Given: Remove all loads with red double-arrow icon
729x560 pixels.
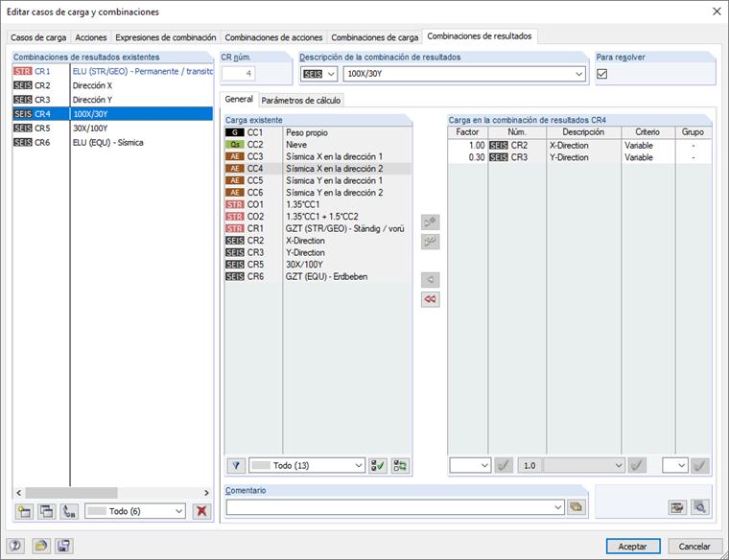Looking at the screenshot, I should click(431, 299).
